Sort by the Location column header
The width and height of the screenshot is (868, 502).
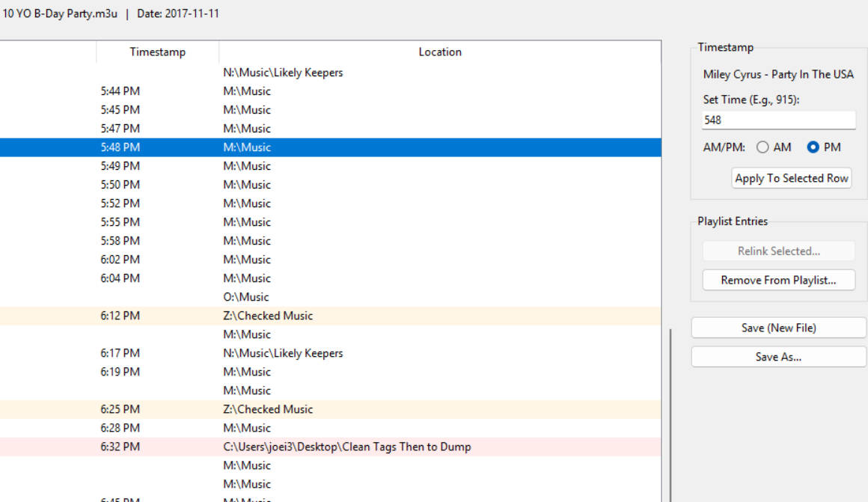439,52
